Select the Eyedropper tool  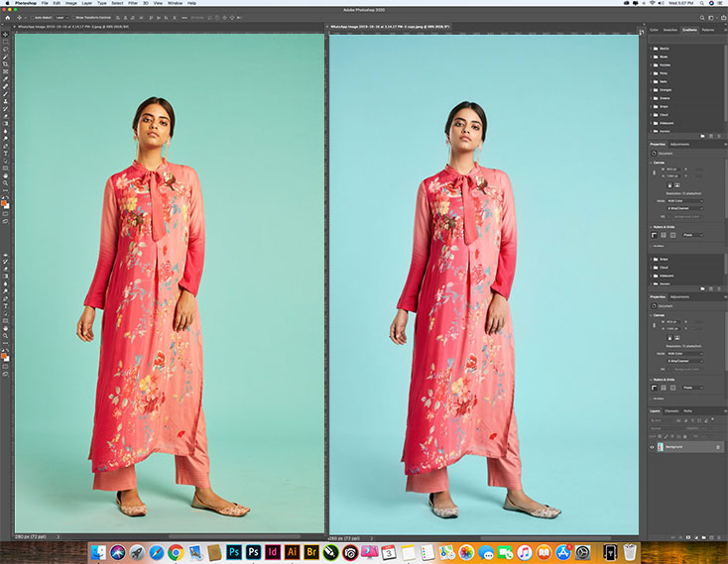6,79
